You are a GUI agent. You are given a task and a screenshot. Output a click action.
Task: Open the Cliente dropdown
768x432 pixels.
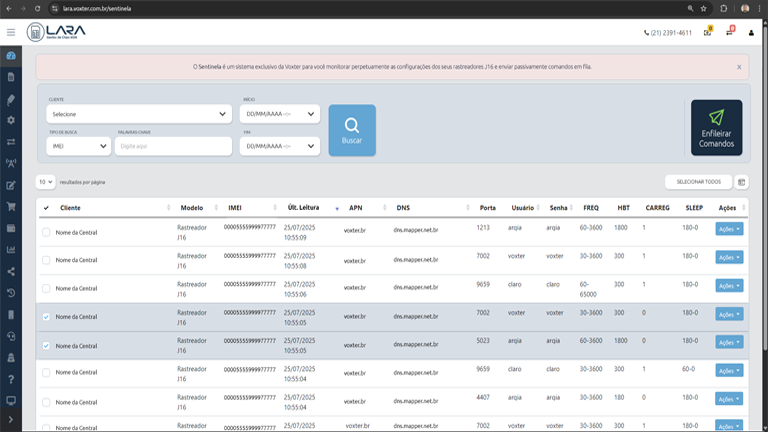coord(139,114)
